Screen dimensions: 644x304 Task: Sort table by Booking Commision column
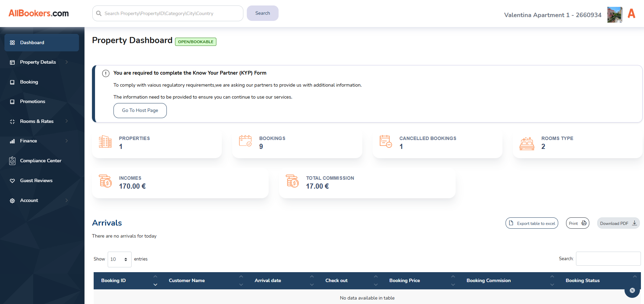coord(509,281)
